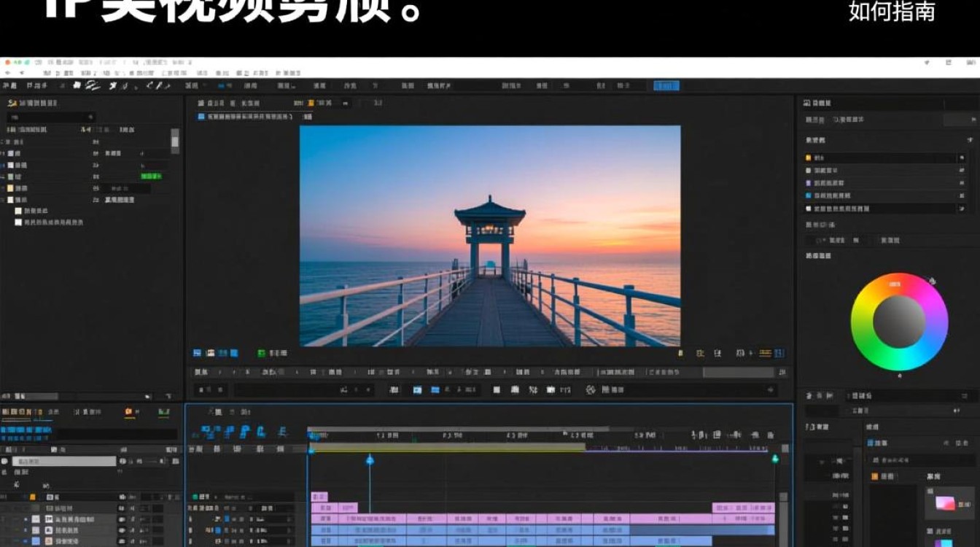Viewport: 980px width, 547px height.
Task: Click the orange icon in the lower-left panel header
Action: 130,412
